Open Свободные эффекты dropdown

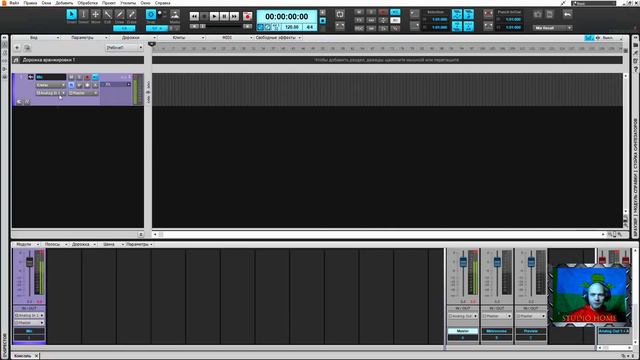278,38
